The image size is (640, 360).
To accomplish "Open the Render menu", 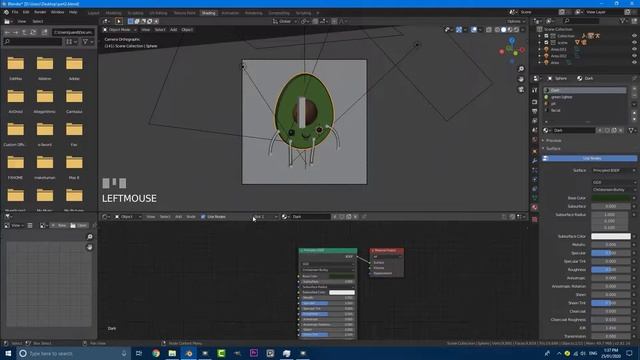I will tap(40, 12).
